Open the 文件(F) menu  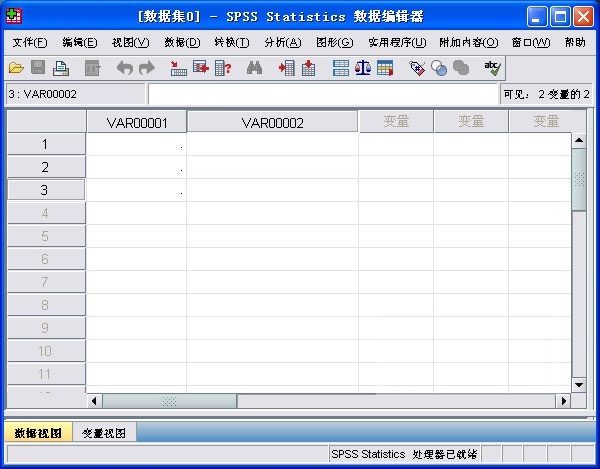point(30,42)
